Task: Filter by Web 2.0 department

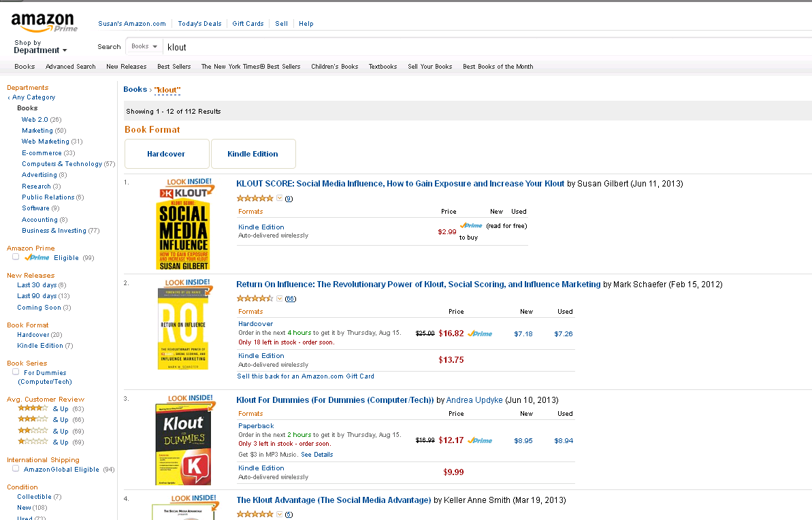Action: coord(35,120)
